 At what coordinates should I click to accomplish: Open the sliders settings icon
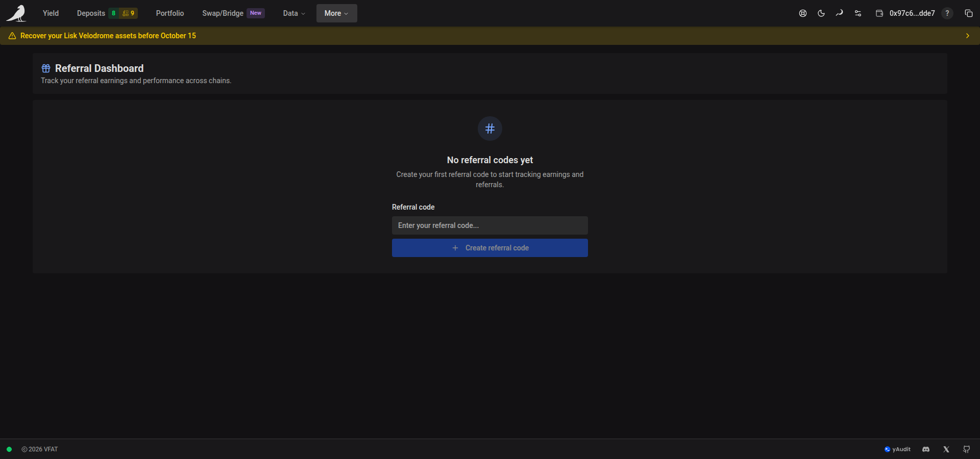click(858, 13)
